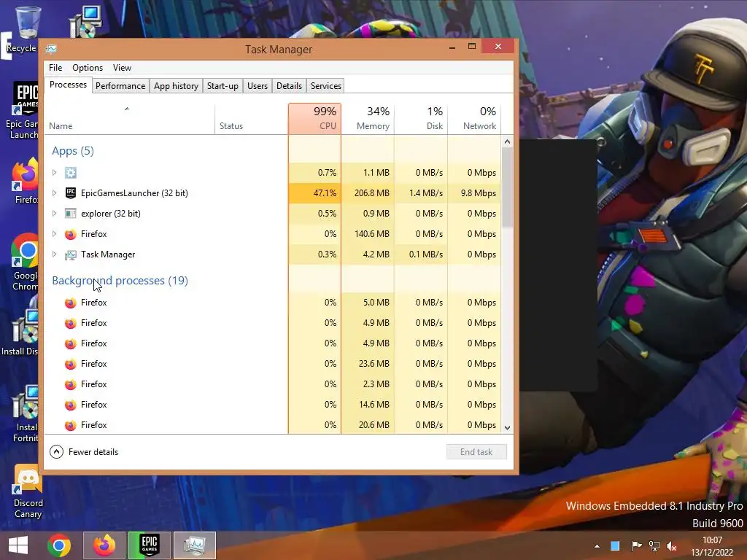Click the Task Manager process icon in list
Viewport: 747px width, 560px height.
71,254
